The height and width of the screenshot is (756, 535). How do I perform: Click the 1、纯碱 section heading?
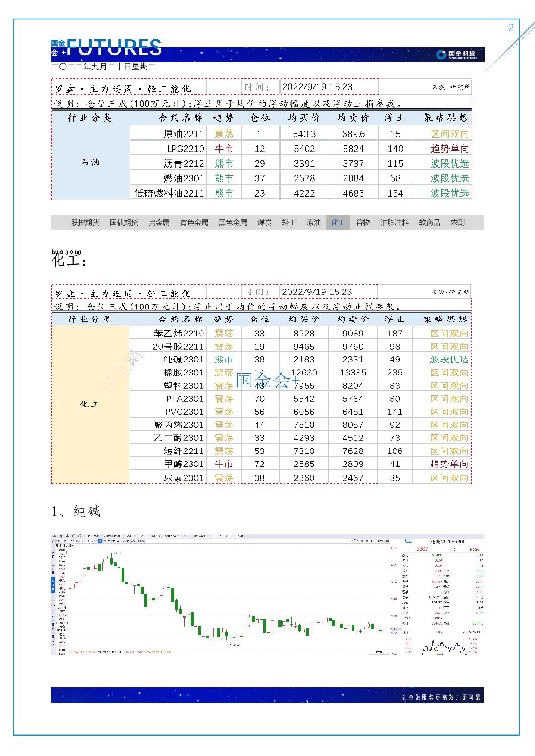(76, 511)
